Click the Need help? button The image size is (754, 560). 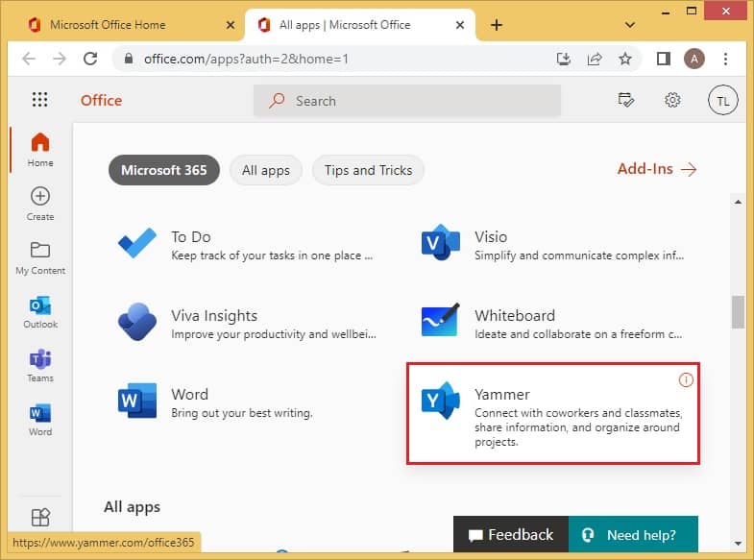[x=633, y=534]
